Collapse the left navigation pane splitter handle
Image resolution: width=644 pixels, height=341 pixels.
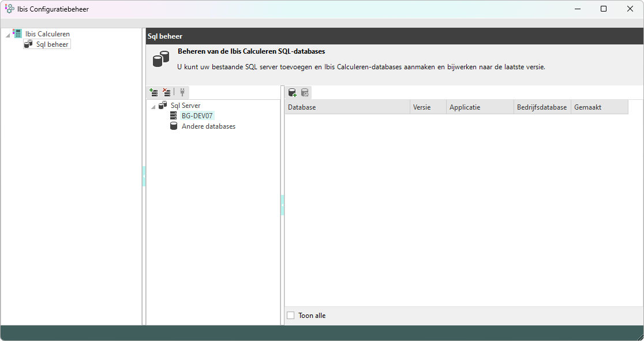[144, 176]
